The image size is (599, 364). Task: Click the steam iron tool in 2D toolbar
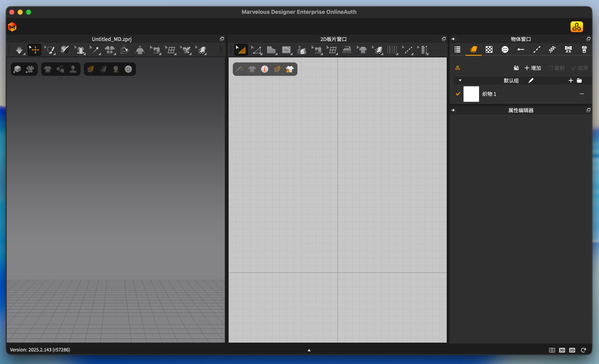pyautogui.click(x=347, y=50)
